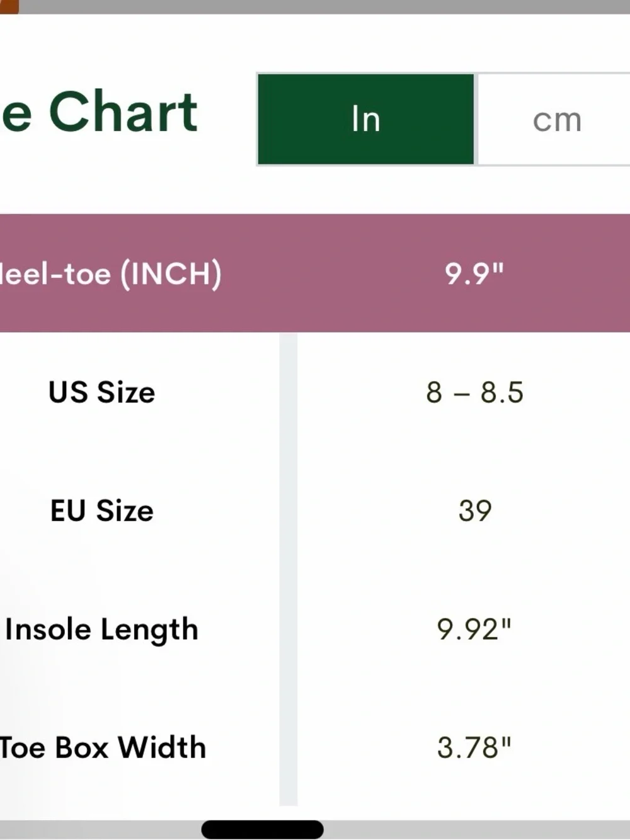This screenshot has width=630, height=840.
Task: Select the Toe Box Width row label
Action: tap(103, 747)
